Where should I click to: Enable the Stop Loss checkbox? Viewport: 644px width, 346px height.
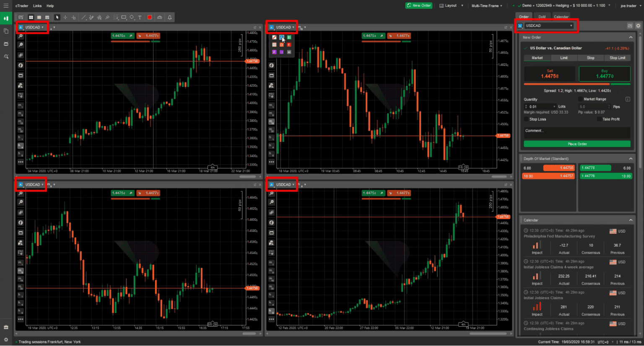[527, 119]
